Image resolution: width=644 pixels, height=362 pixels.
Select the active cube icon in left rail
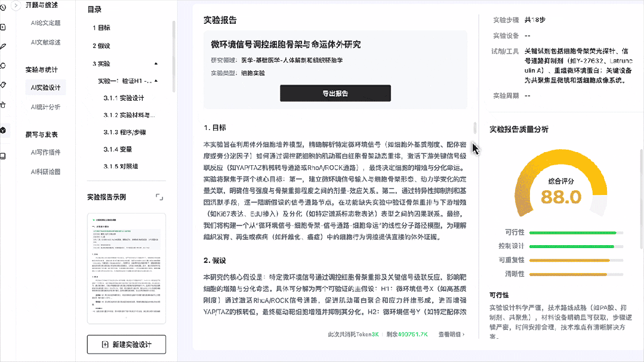pyautogui.click(x=3, y=131)
